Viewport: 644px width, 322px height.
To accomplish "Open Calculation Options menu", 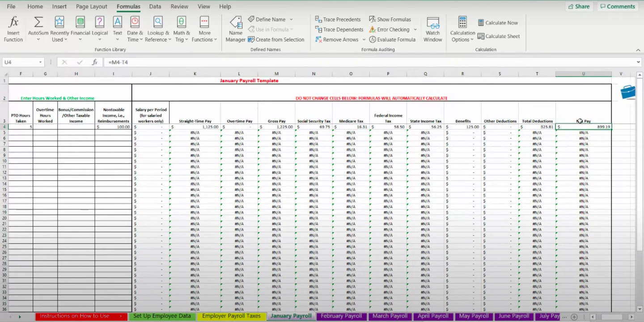I will (462, 30).
